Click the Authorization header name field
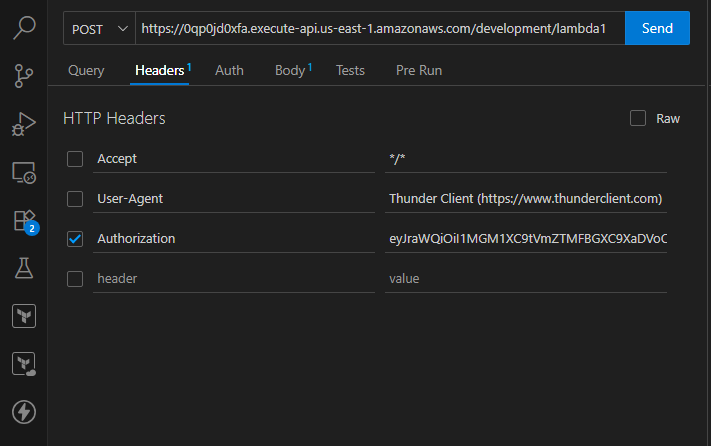 click(x=234, y=239)
